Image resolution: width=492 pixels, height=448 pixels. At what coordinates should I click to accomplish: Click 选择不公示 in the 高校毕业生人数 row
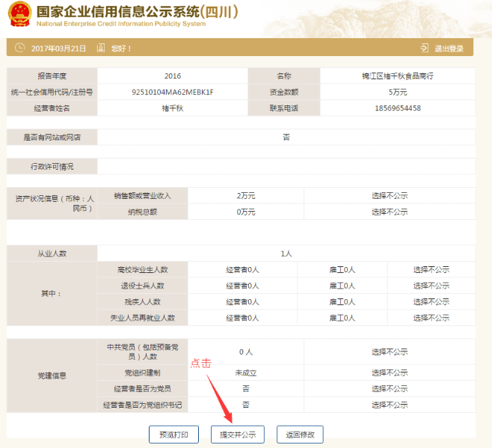point(431,269)
